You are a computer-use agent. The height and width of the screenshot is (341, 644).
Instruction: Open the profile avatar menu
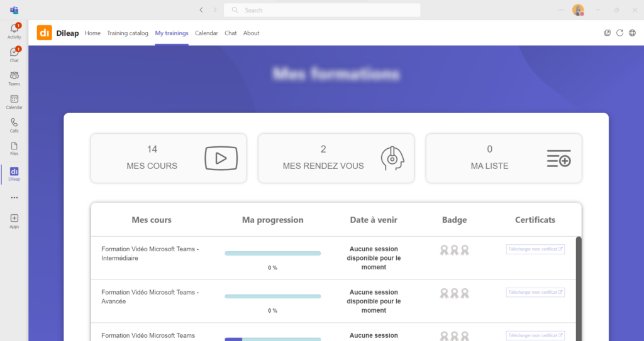coord(579,10)
